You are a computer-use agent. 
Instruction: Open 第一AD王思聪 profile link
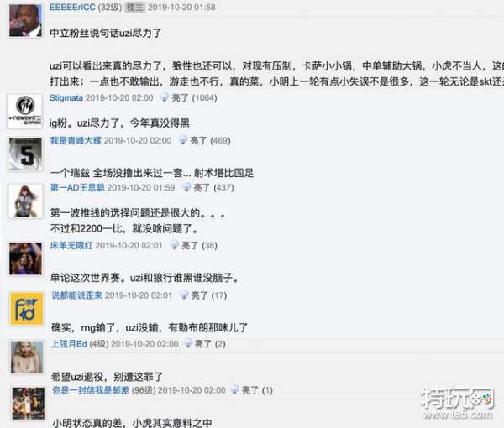coord(77,187)
